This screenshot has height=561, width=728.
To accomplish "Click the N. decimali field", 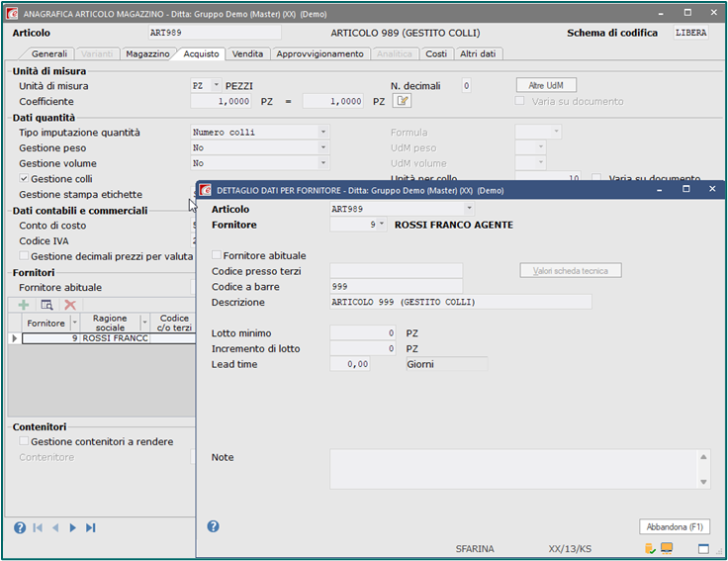I will coord(466,85).
